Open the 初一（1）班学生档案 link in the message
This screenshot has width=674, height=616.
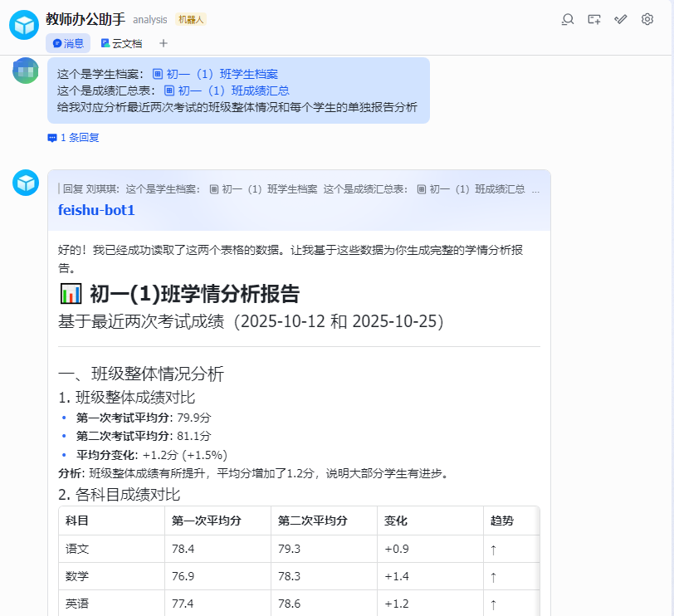tap(215, 75)
